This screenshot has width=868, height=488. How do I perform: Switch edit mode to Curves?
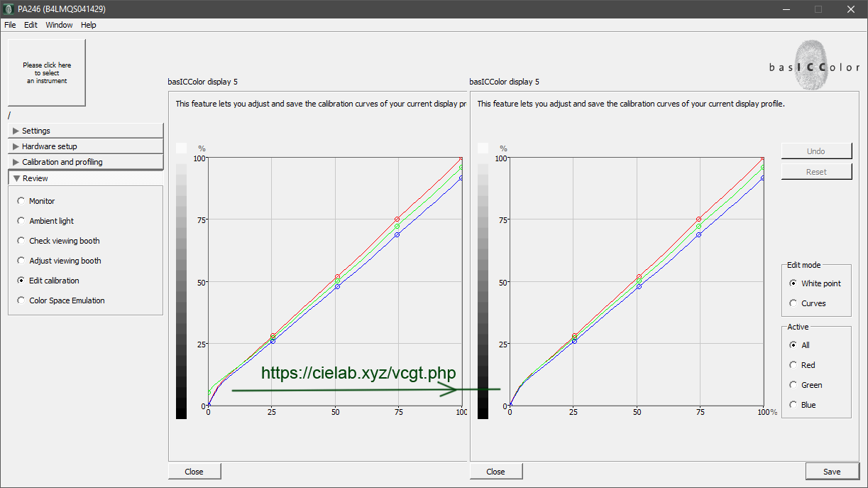click(793, 303)
